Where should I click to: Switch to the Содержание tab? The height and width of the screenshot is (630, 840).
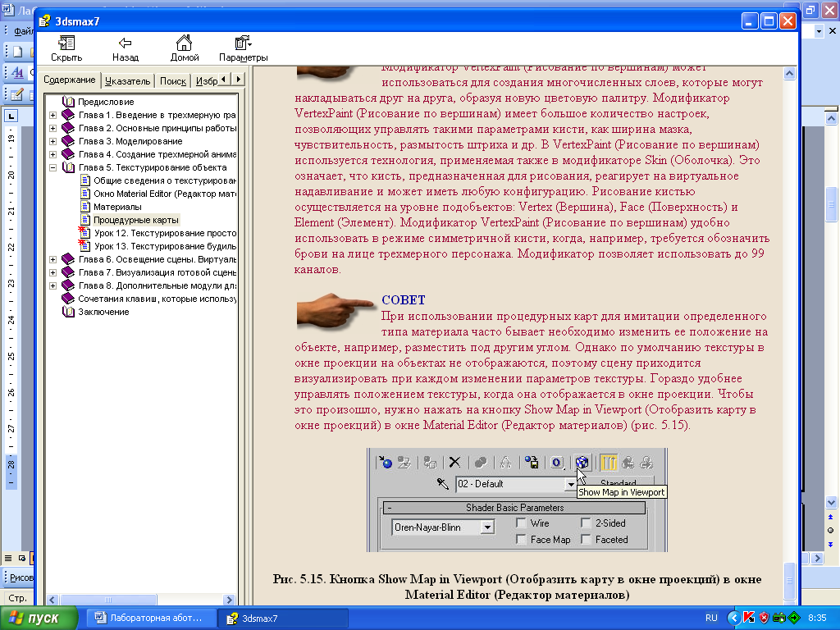(69, 80)
